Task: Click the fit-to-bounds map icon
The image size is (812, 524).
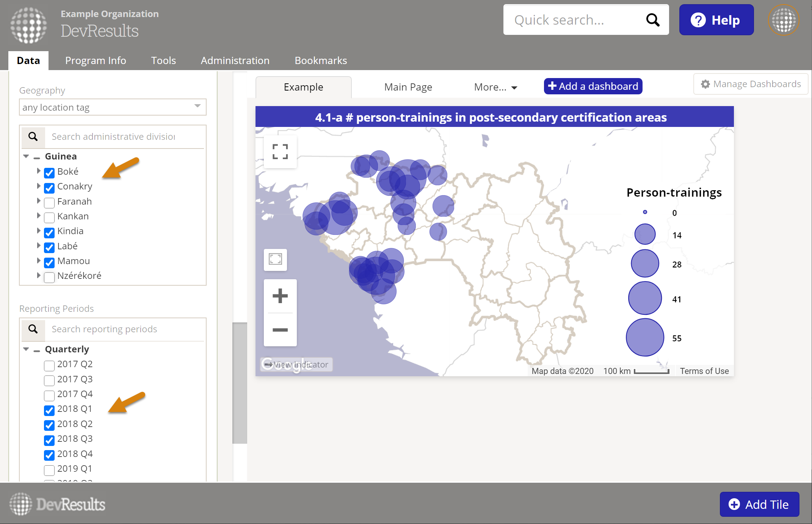Action: pos(275,260)
